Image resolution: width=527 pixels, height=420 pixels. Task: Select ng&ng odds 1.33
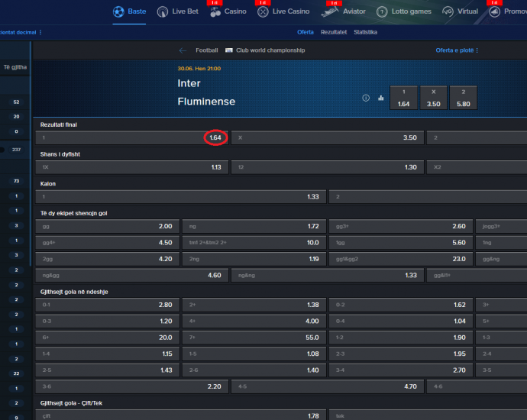pos(328,276)
